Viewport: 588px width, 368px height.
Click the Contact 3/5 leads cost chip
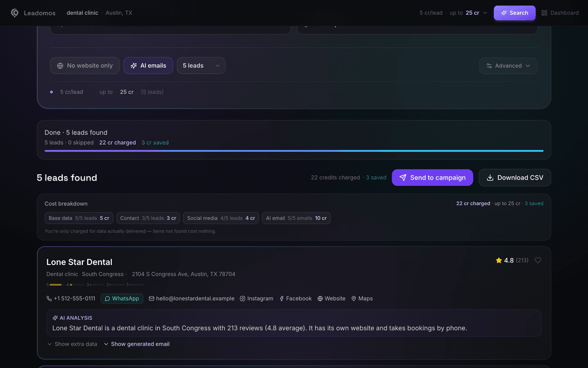(x=148, y=218)
